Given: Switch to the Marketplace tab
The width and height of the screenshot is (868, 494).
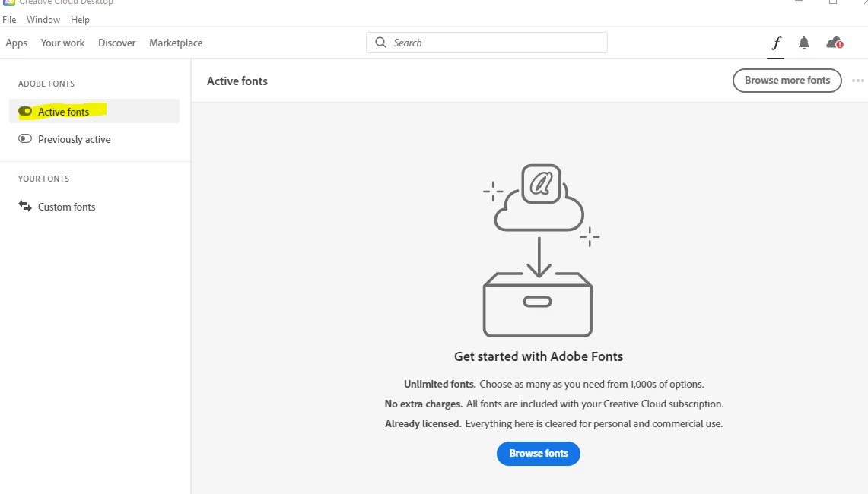Looking at the screenshot, I should pos(176,43).
